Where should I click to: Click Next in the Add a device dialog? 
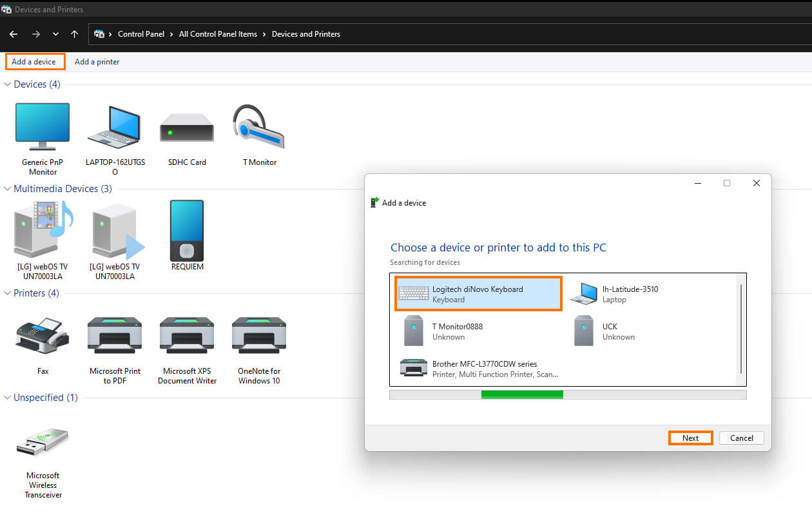(690, 438)
